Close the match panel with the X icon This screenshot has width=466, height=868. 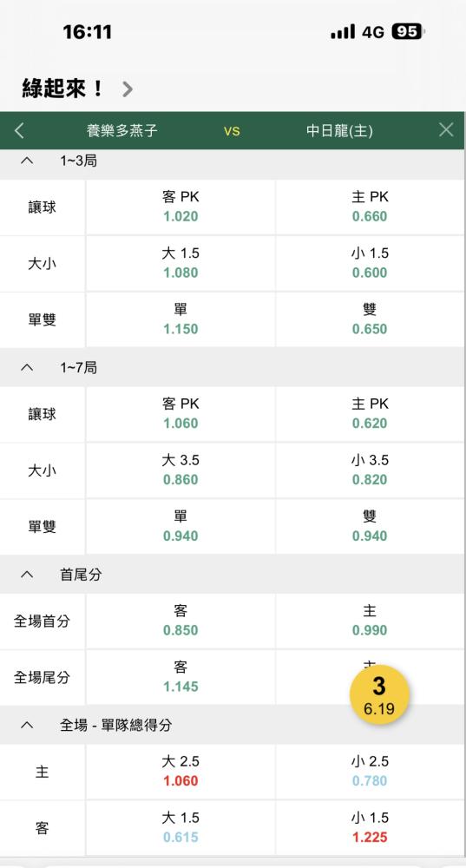[x=446, y=130]
